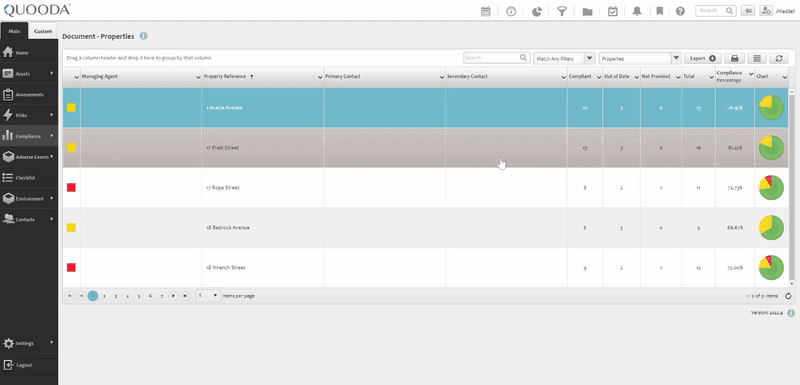Open the dashboard gauge icon
This screenshot has height=385, width=800.
coord(511,11)
